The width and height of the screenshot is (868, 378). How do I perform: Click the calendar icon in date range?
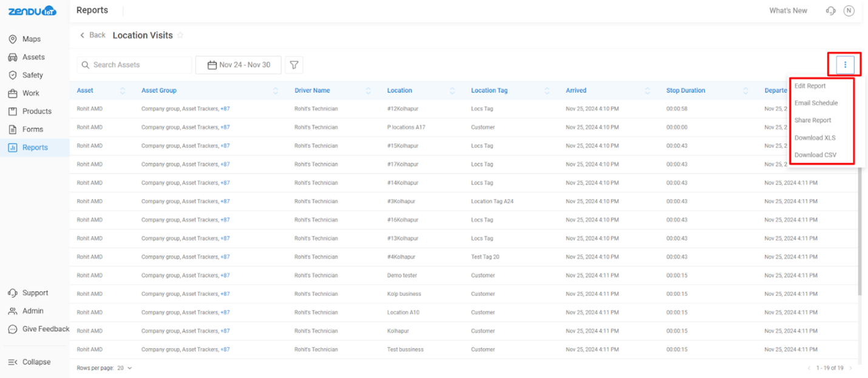click(212, 65)
